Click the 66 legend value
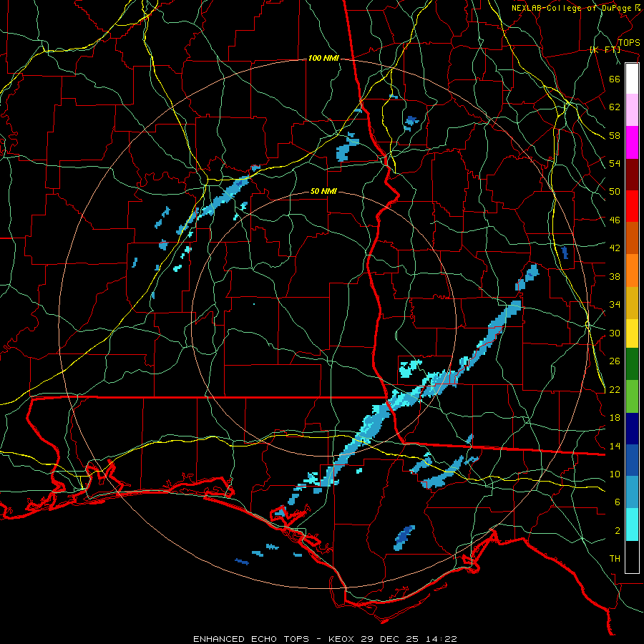Image resolution: width=644 pixels, height=644 pixels. point(615,79)
